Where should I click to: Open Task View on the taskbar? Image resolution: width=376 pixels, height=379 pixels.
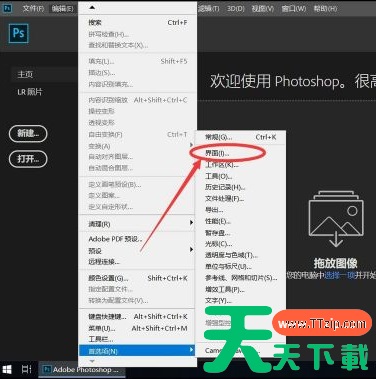click(27, 369)
